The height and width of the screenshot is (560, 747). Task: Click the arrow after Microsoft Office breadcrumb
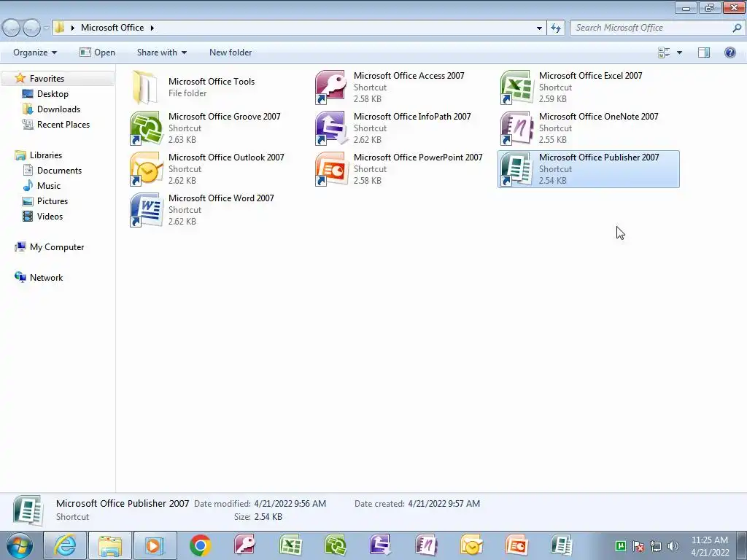tap(152, 28)
